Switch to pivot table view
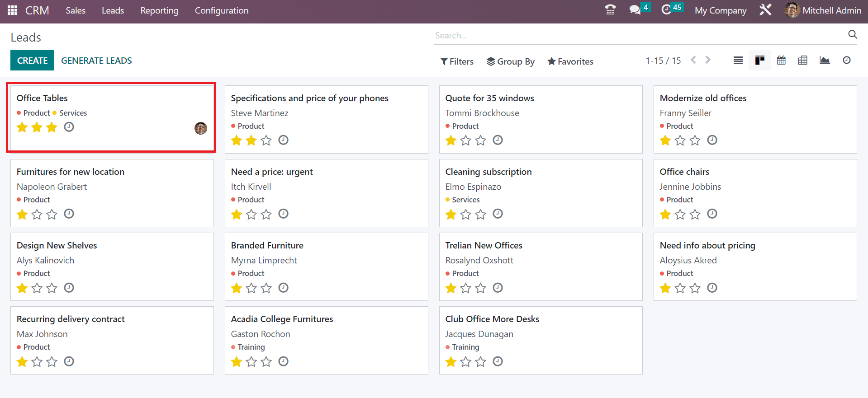 pos(803,60)
